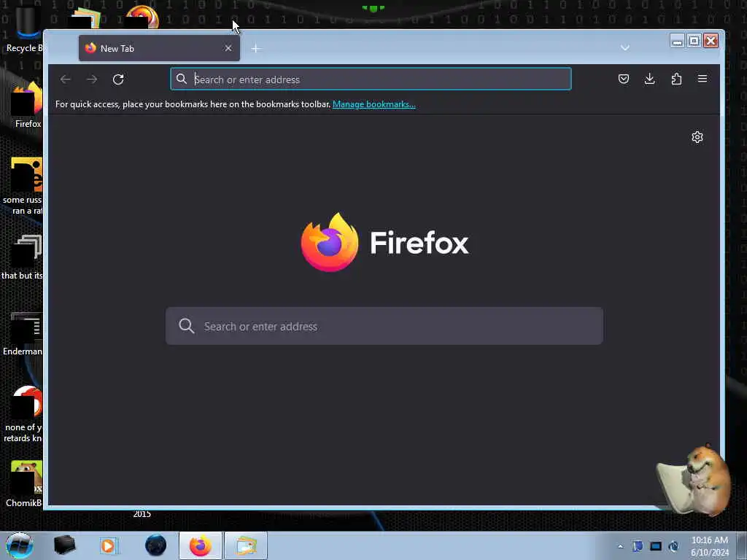Open the windows stack taskbar icon
Viewport: 747px width, 560px height.
[x=246, y=545]
